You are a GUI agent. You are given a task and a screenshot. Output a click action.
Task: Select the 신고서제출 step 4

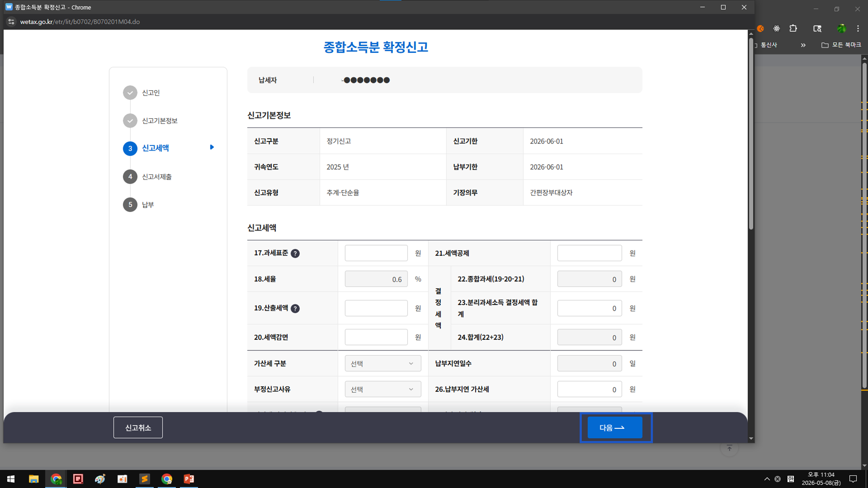[x=157, y=176]
